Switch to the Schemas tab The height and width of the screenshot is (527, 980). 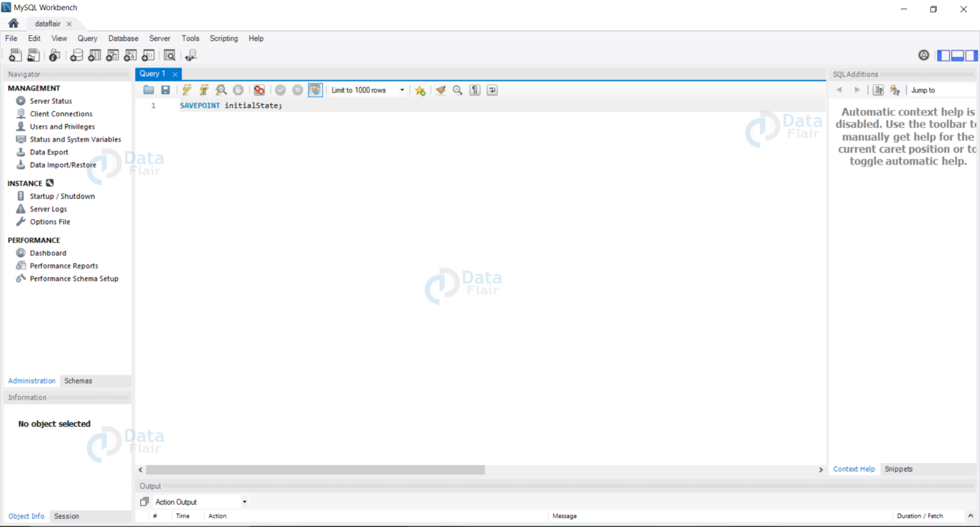coord(78,381)
